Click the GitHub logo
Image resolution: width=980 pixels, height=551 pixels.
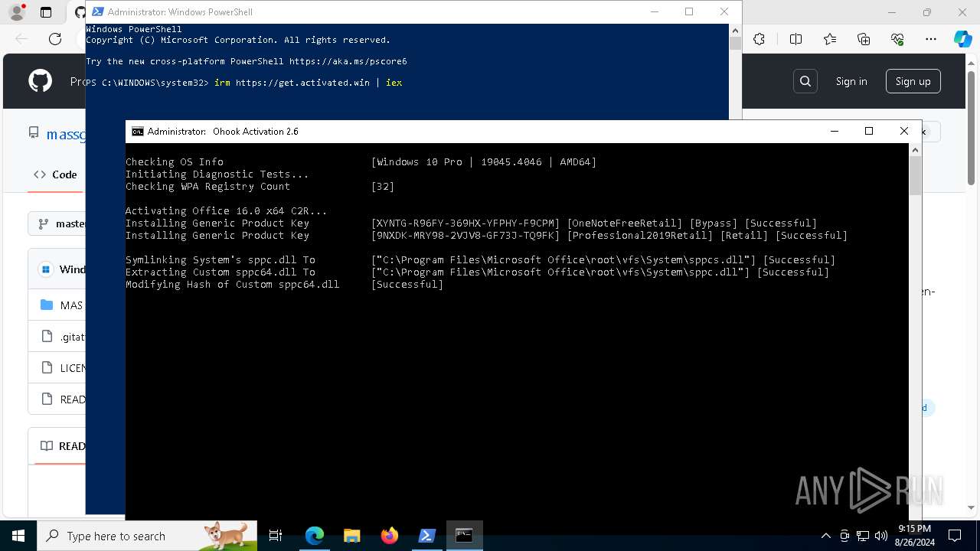pos(40,81)
